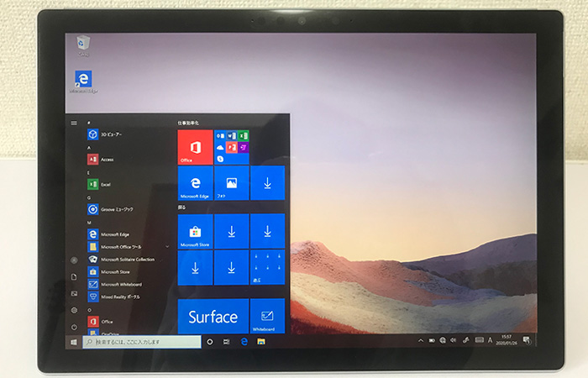Click the wide Surface tile
588x378 pixels.
pyautogui.click(x=213, y=316)
